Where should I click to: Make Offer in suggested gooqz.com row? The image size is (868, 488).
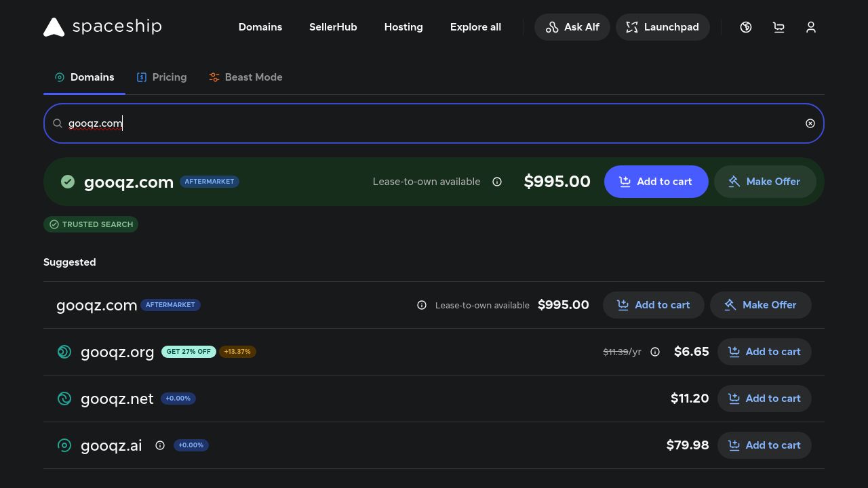761,305
